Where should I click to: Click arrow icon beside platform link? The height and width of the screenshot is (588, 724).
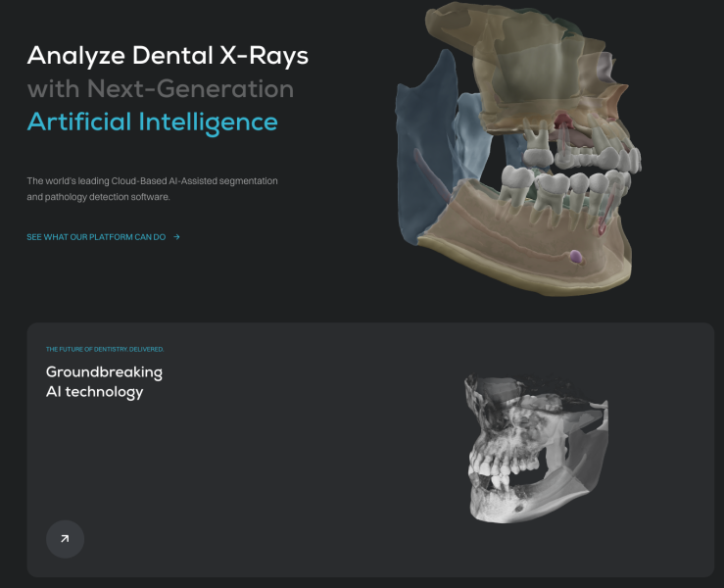tap(176, 237)
